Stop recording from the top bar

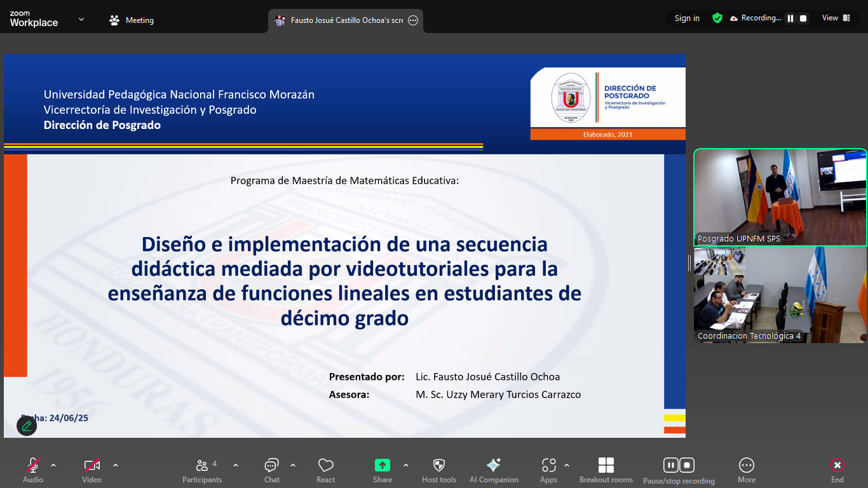pyautogui.click(x=803, y=18)
